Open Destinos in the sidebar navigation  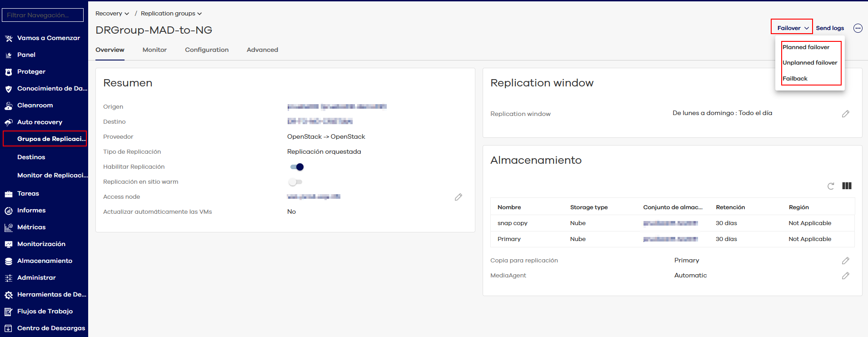click(31, 157)
